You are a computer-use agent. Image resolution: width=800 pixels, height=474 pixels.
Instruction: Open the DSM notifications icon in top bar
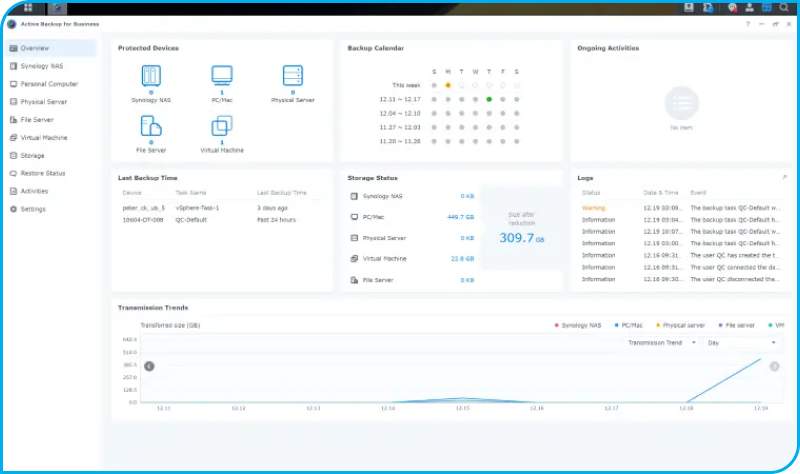point(732,8)
